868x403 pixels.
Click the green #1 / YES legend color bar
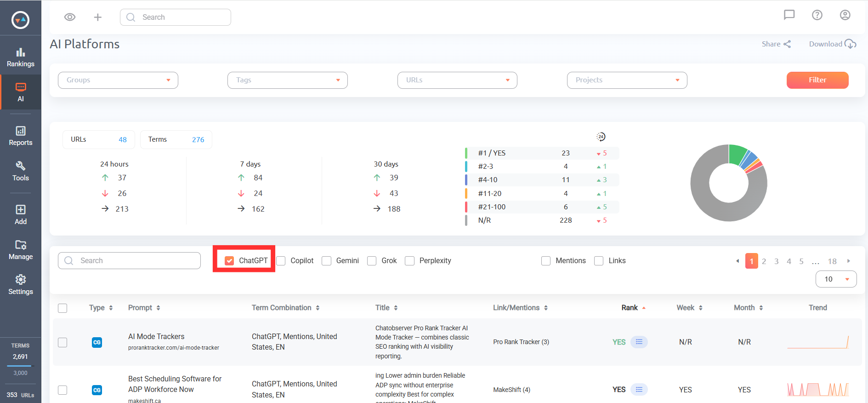pos(466,153)
